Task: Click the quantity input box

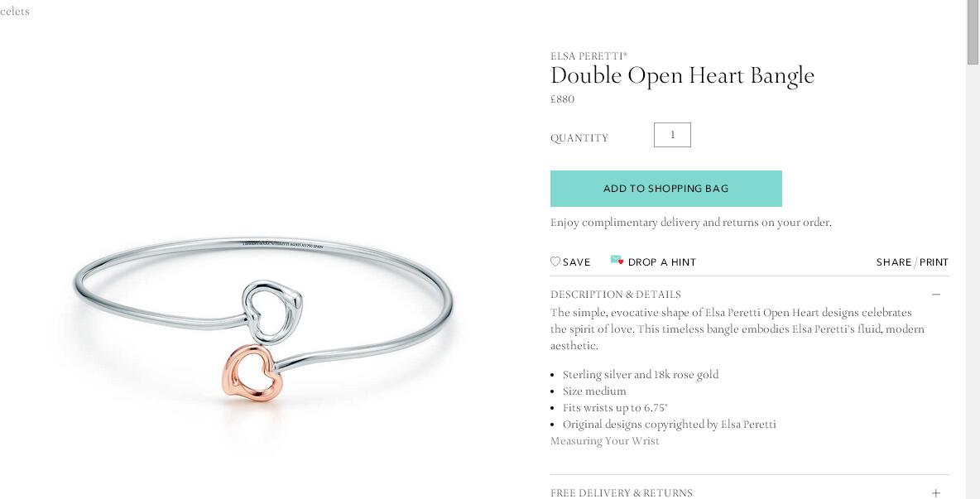Action: pyautogui.click(x=672, y=135)
